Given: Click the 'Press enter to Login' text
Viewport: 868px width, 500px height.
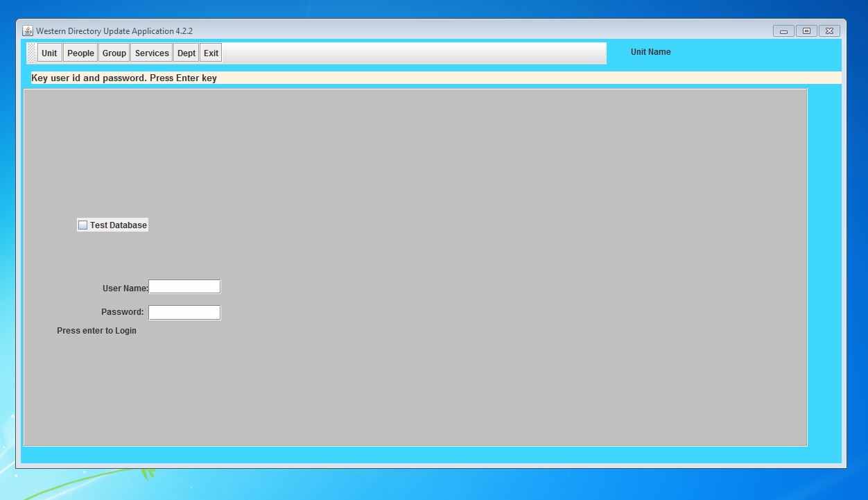Looking at the screenshot, I should (x=97, y=331).
